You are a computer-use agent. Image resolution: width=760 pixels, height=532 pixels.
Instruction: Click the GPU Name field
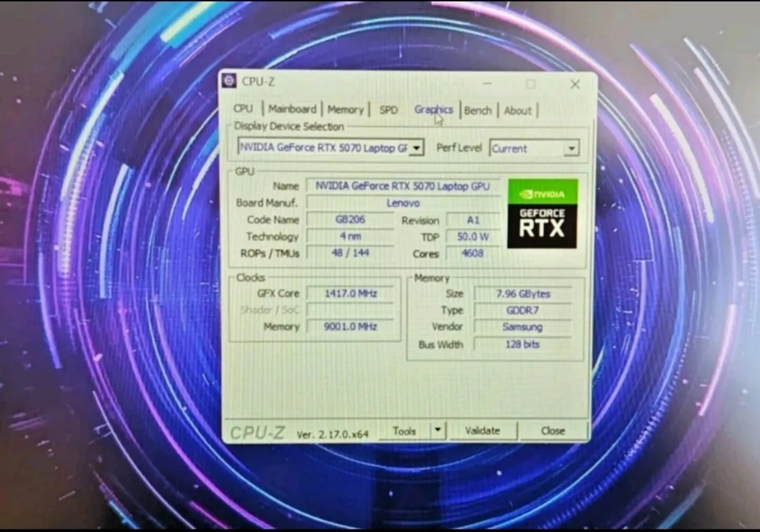[x=403, y=186]
